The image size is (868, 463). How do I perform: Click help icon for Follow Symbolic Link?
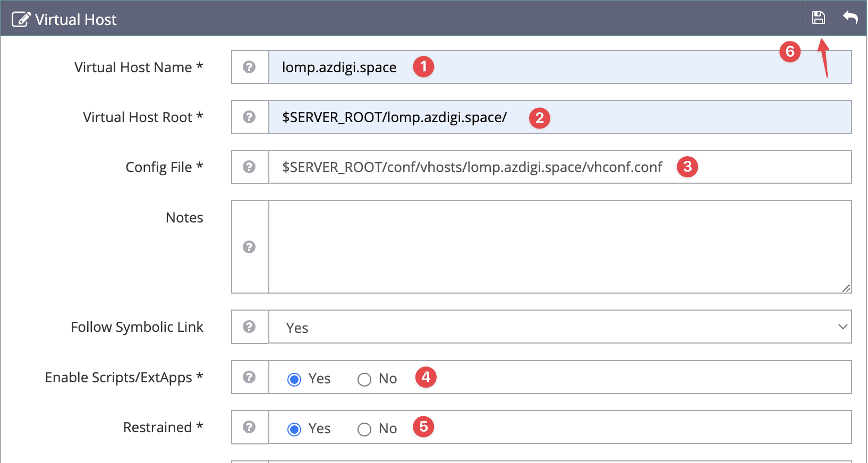coord(249,327)
